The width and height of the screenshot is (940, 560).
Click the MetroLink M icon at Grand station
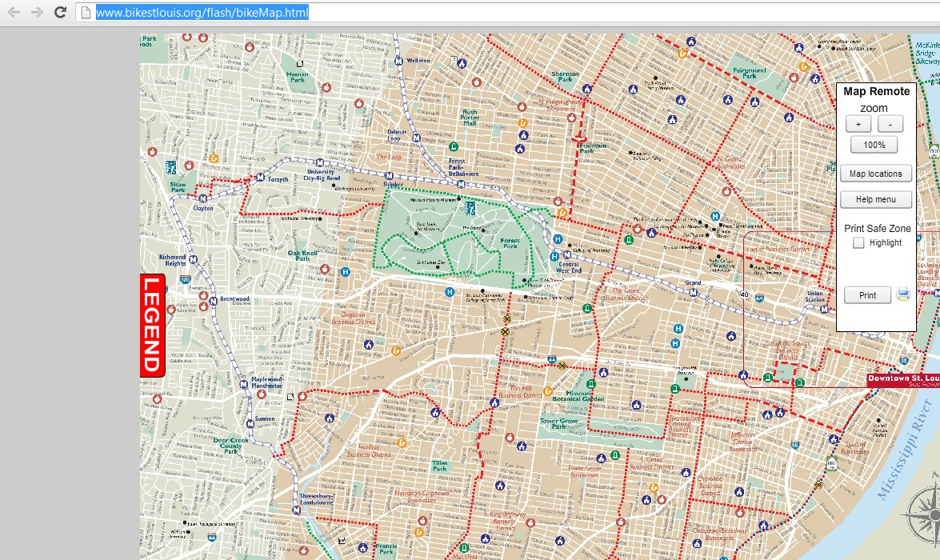point(694,291)
